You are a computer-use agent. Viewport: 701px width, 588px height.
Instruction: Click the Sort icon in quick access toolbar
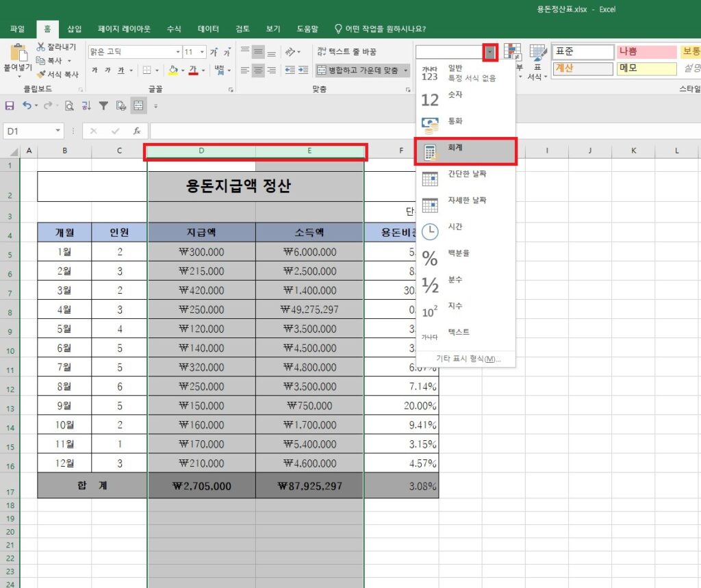point(86,105)
